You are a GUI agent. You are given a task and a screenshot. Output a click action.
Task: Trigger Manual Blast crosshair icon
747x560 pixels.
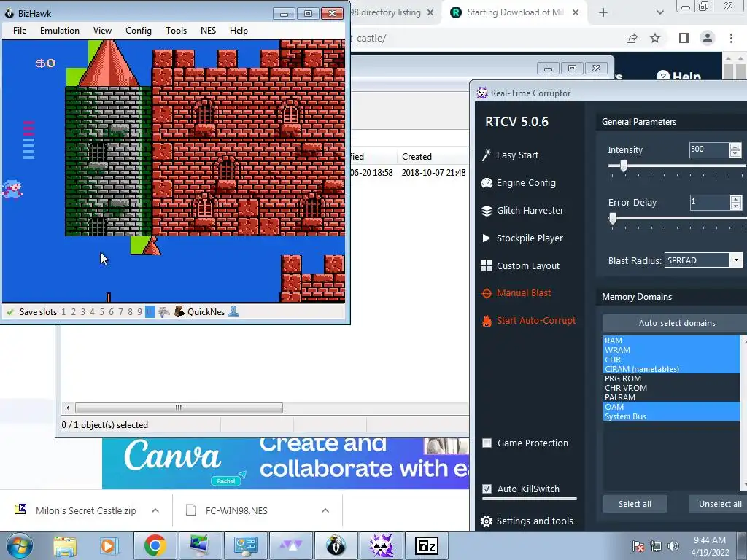point(487,293)
